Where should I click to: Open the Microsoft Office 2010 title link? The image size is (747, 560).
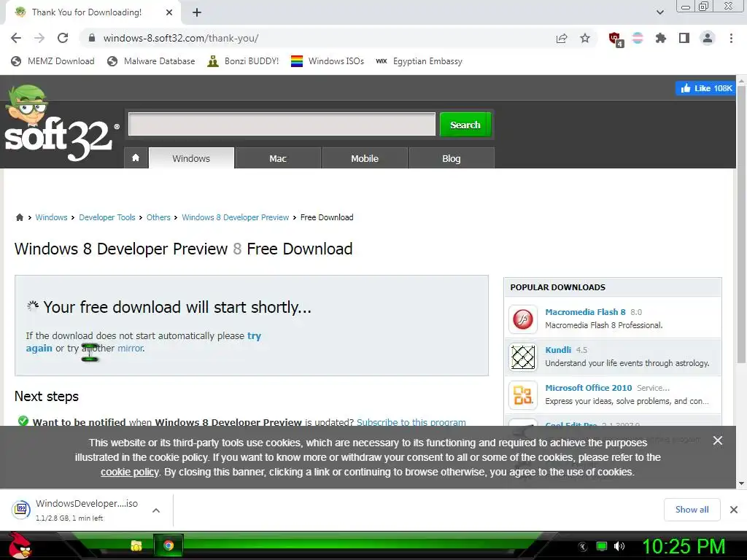click(x=589, y=388)
